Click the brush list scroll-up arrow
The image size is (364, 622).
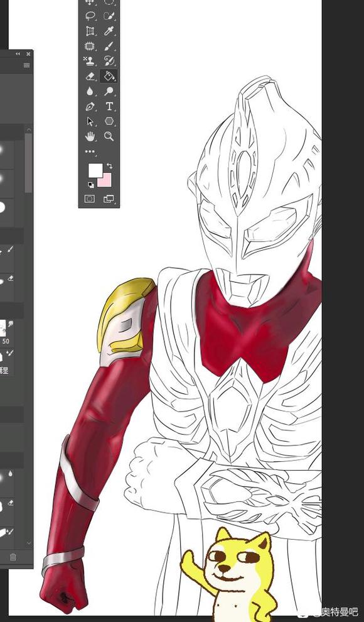(x=28, y=129)
